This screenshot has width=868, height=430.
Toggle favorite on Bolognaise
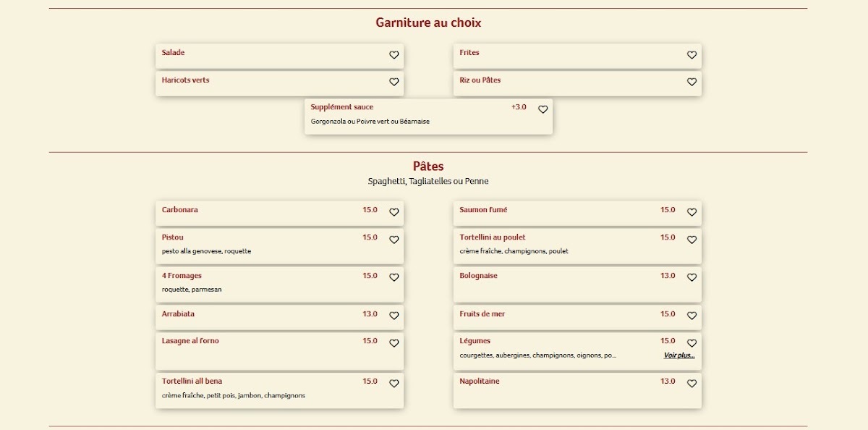click(692, 277)
